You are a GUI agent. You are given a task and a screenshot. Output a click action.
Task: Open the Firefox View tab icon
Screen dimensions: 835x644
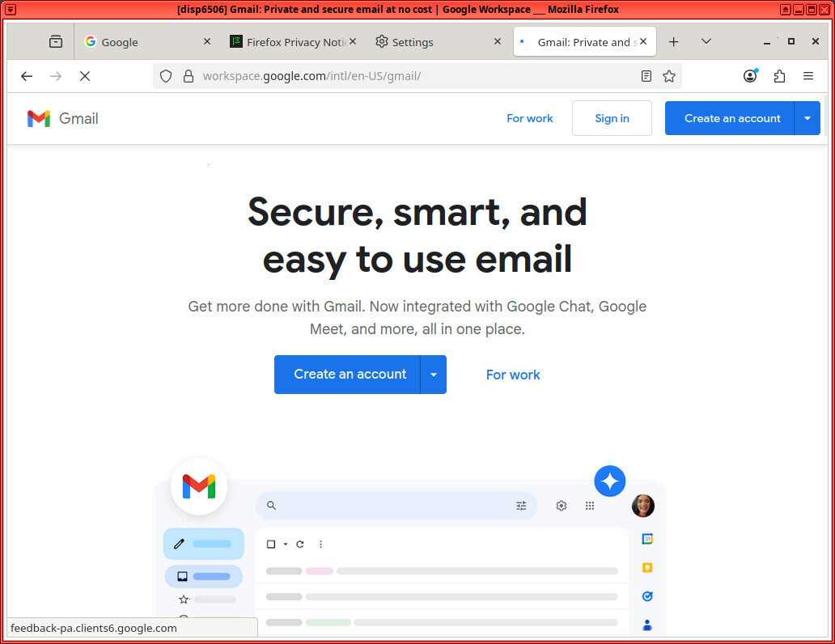click(56, 42)
